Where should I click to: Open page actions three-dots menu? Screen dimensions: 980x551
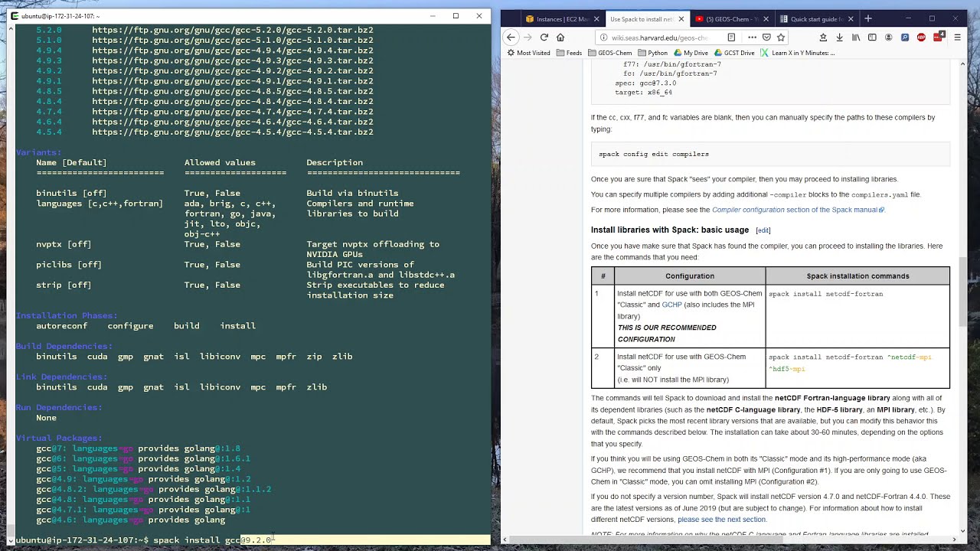click(752, 37)
